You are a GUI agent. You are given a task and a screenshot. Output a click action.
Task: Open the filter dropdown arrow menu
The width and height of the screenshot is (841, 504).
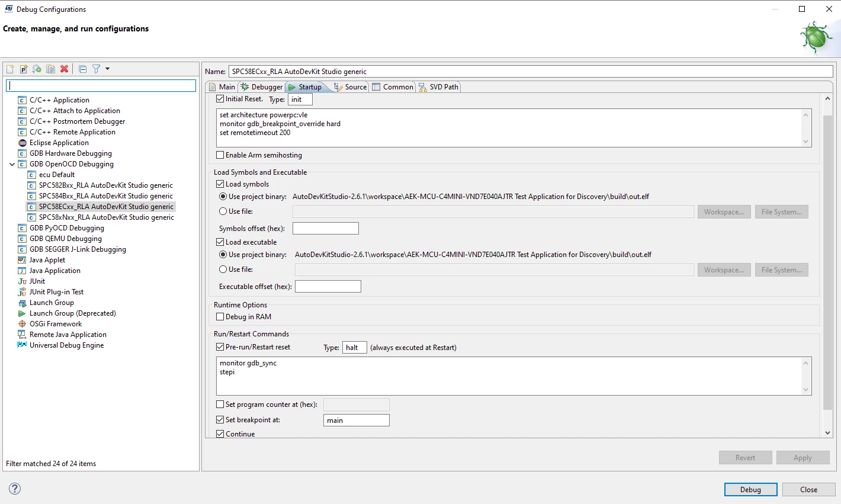(108, 69)
